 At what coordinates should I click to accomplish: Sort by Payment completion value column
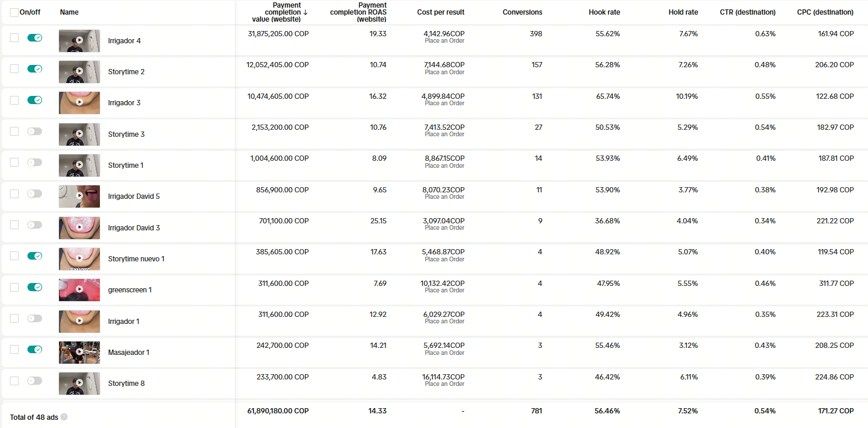[x=277, y=12]
